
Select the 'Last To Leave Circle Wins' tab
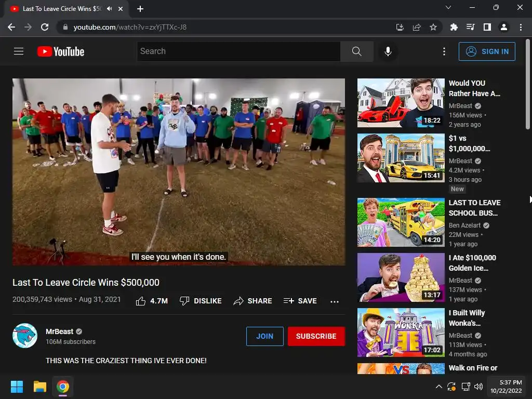tap(62, 9)
